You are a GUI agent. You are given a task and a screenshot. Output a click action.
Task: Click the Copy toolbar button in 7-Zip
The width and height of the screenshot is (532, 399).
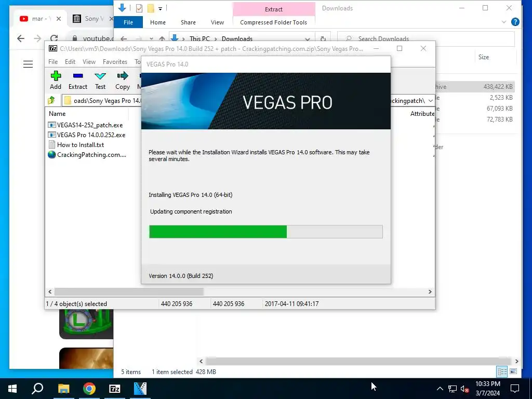coord(123,81)
